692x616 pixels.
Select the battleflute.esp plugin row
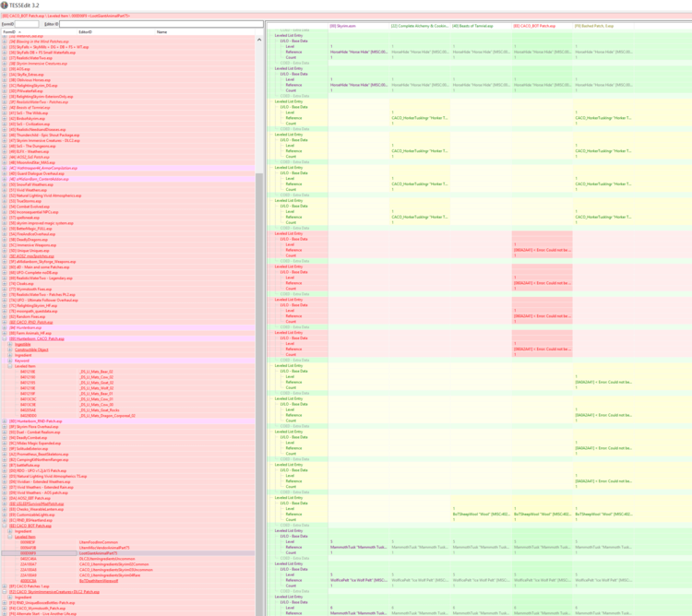128,465
